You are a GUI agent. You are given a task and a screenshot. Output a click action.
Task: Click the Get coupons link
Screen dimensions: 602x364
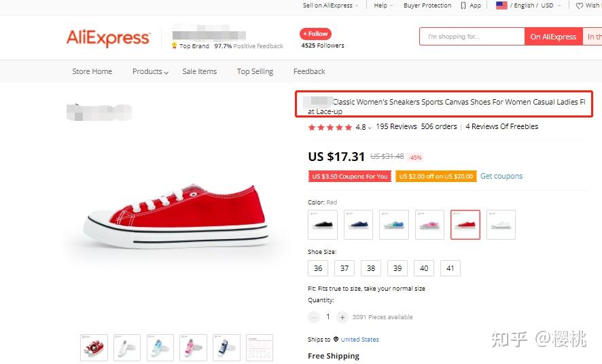[x=501, y=176]
